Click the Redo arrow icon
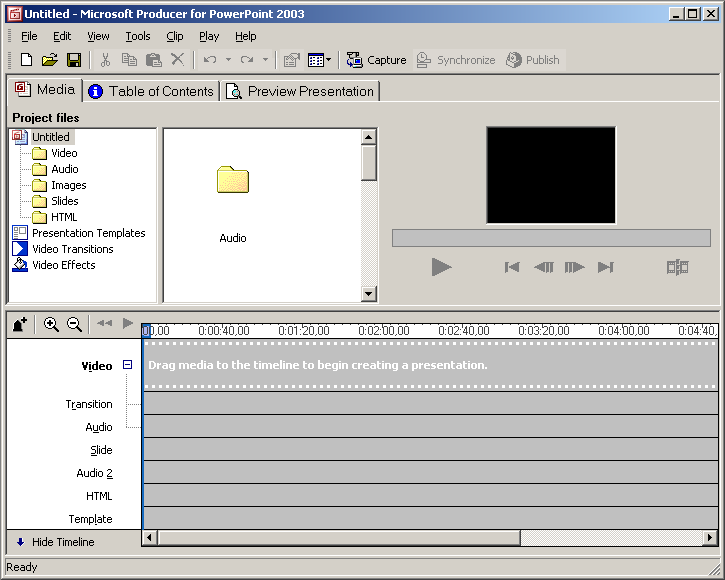Screen dimensions: 725x580 [247, 60]
